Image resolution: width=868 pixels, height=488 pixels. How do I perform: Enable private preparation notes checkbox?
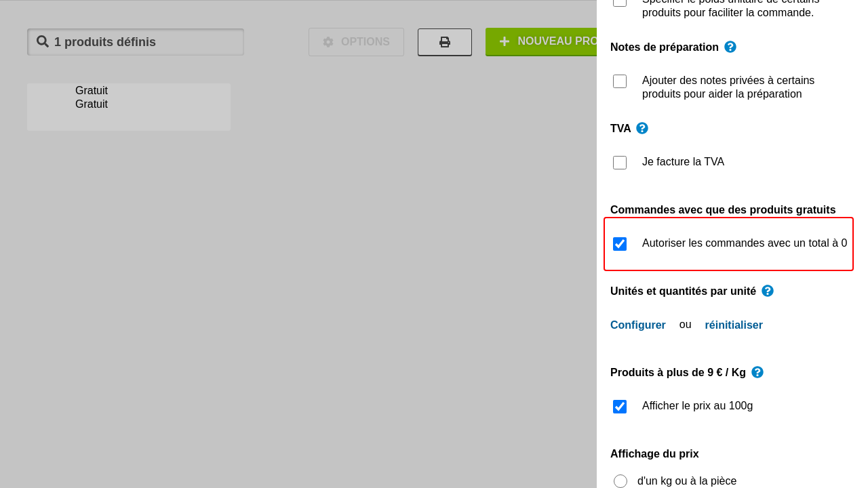click(x=620, y=81)
